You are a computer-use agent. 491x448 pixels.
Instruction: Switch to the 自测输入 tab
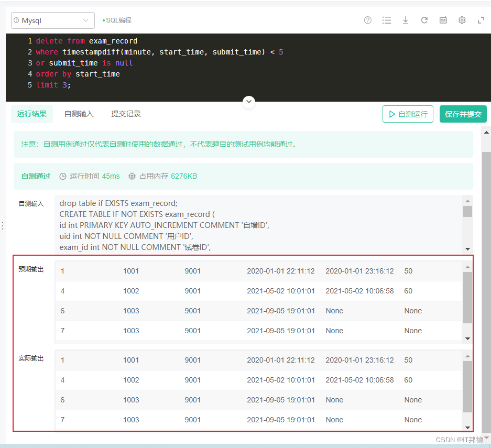pyautogui.click(x=79, y=114)
